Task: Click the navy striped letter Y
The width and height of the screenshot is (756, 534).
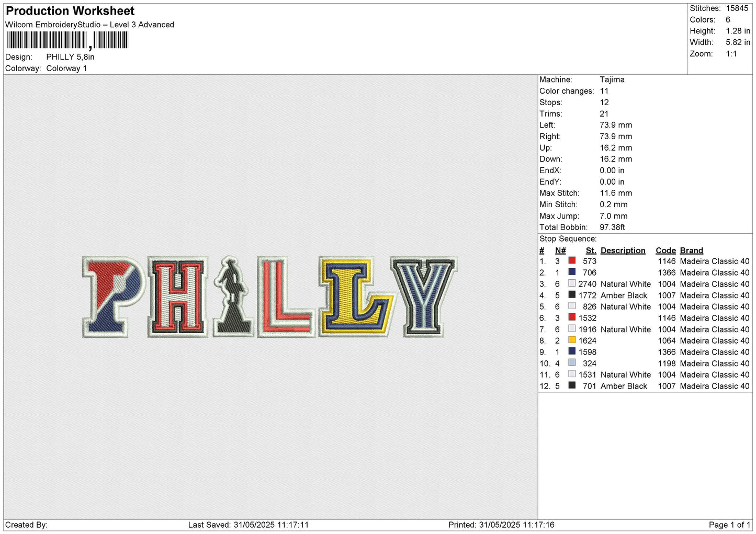Action: (424, 297)
